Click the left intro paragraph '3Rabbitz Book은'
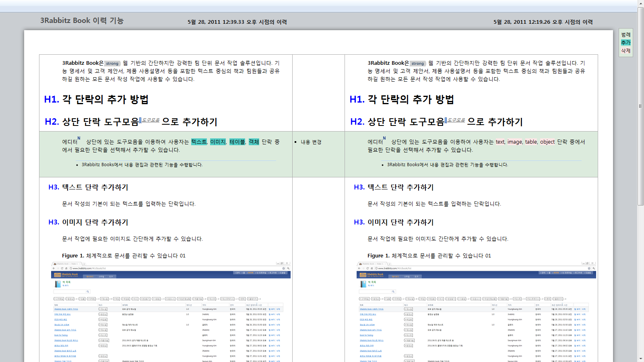Screen dimensions: 644x362 pos(171,71)
